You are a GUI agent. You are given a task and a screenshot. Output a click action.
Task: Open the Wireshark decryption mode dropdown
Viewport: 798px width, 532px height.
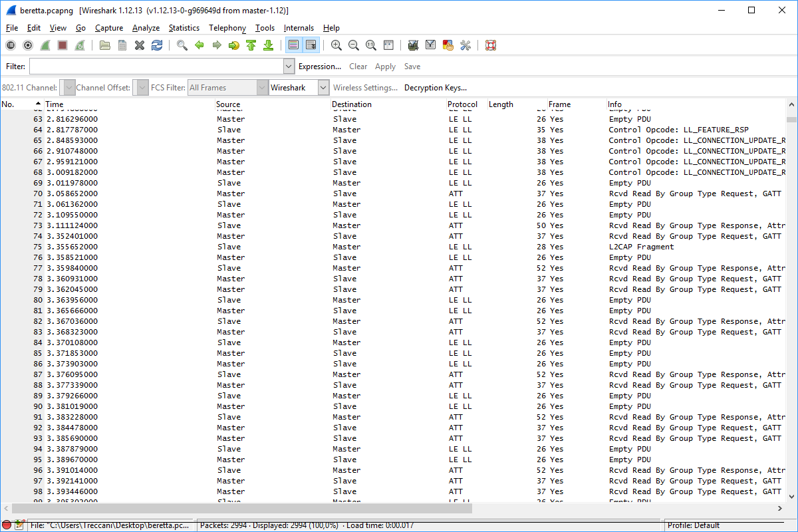299,88
